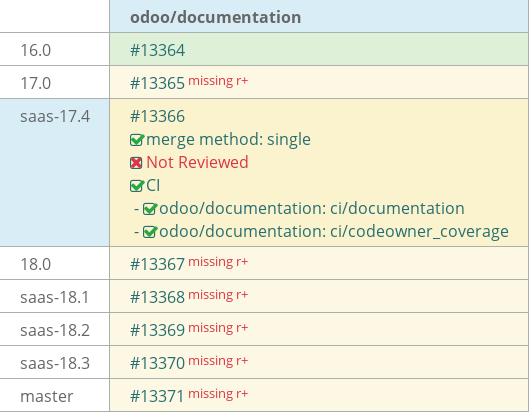Click the '18.0' branch row label
529x412 pixels.
(x=35, y=265)
